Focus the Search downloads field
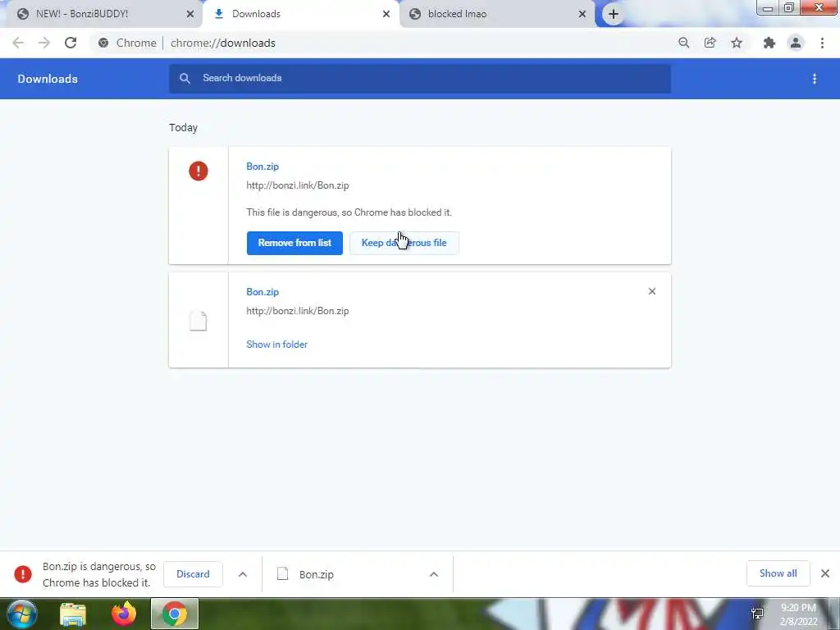 pos(420,78)
